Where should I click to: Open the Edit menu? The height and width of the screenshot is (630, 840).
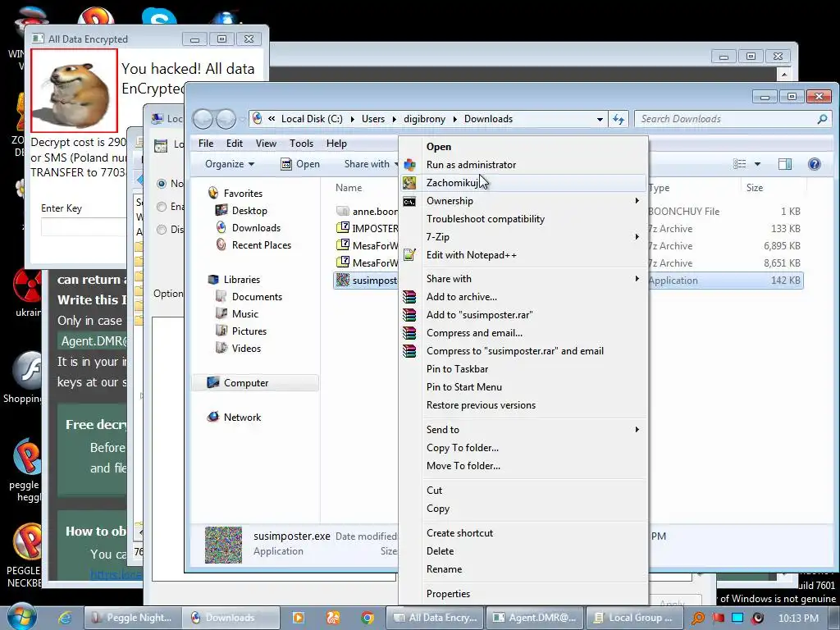pos(234,143)
